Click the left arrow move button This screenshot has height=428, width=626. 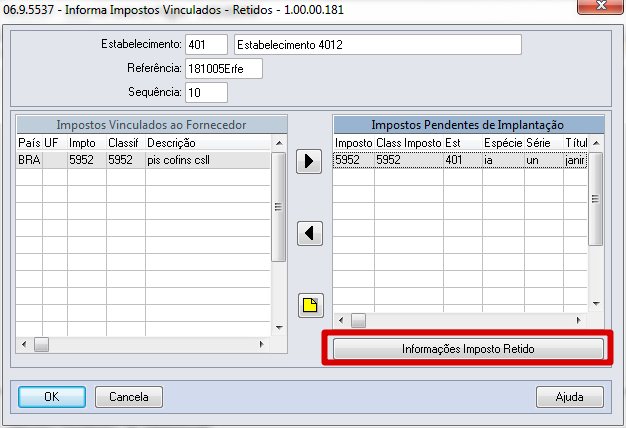(x=310, y=233)
